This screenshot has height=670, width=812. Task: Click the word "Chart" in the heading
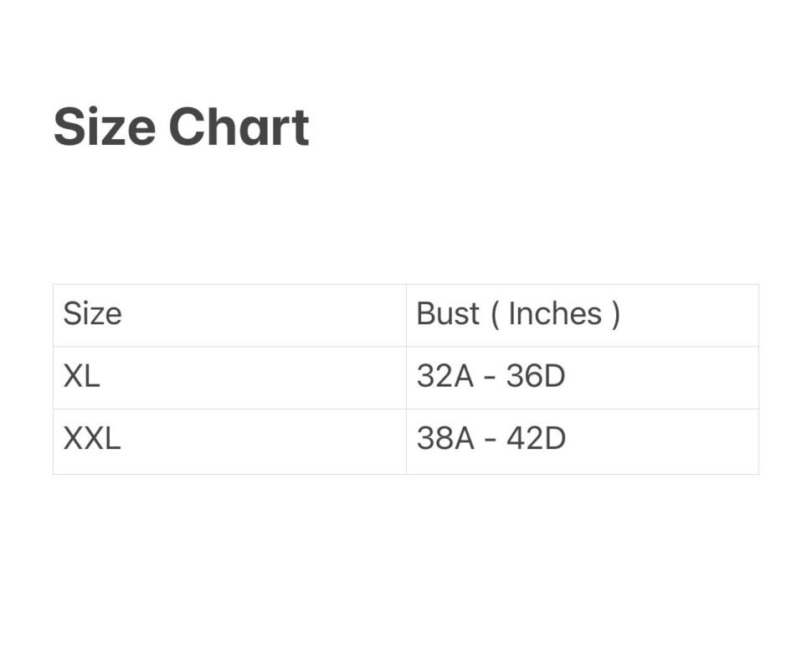point(239,127)
